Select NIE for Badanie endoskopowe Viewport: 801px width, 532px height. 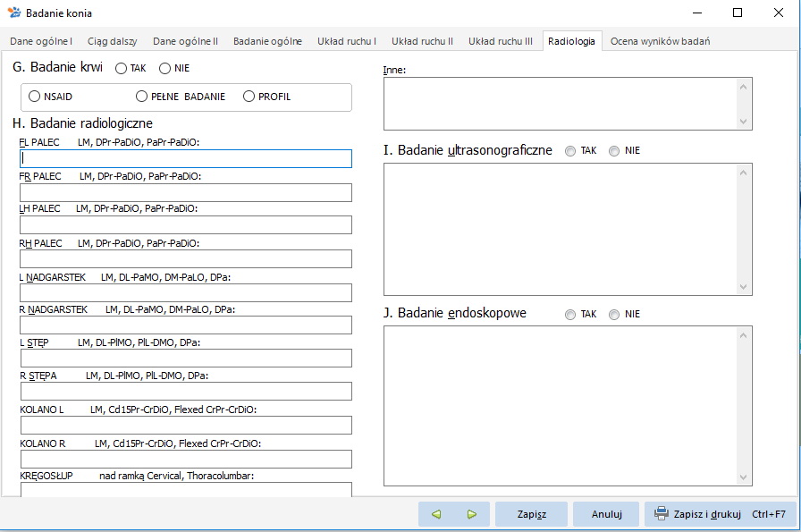614,315
